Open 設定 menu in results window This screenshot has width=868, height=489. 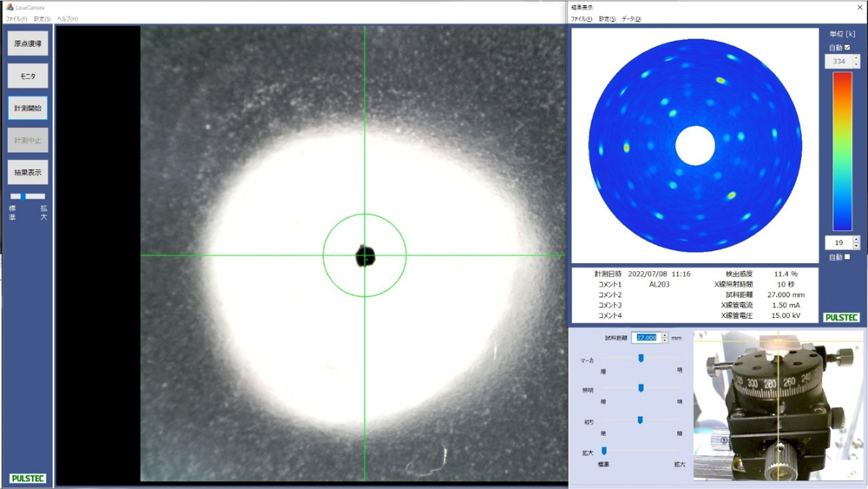click(607, 19)
